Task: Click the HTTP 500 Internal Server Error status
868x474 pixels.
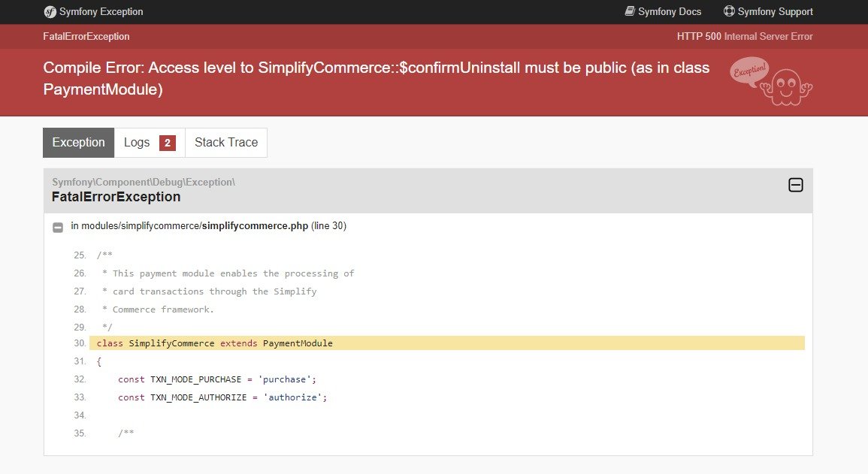Action: coord(745,36)
